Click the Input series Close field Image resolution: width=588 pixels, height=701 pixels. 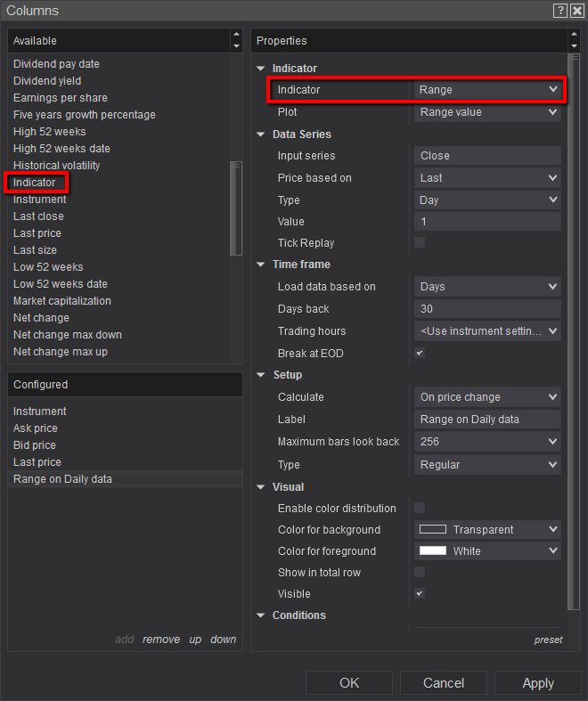point(487,156)
